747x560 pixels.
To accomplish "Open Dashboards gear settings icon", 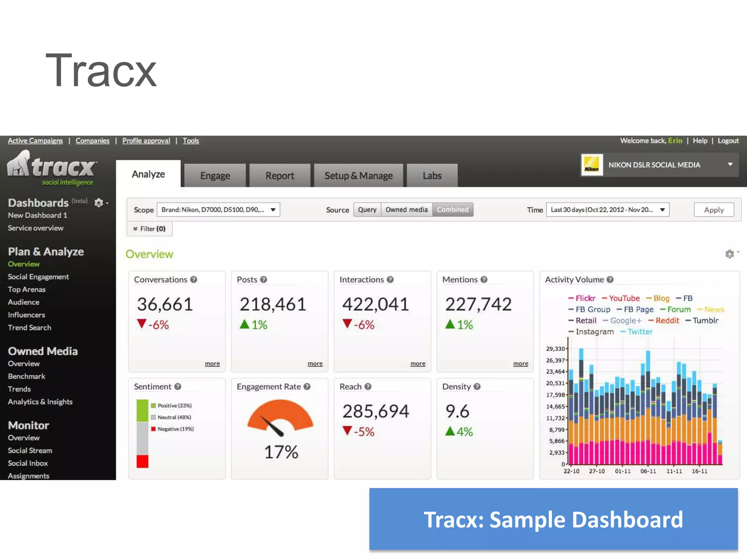I will coord(98,203).
